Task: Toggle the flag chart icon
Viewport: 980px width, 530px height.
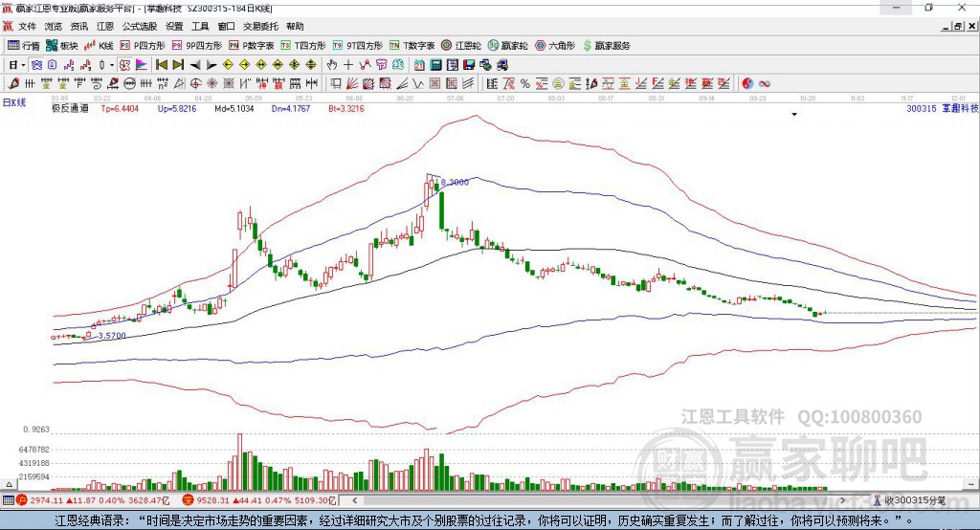Action: coord(142,65)
